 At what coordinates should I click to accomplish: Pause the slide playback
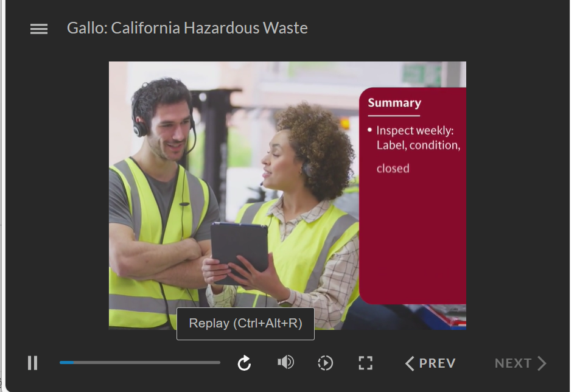(33, 363)
